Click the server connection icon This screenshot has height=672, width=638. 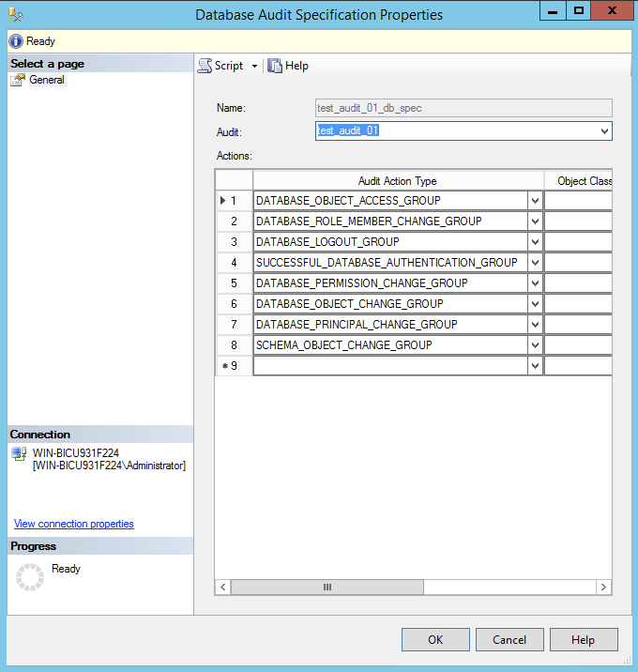pyautogui.click(x=19, y=453)
